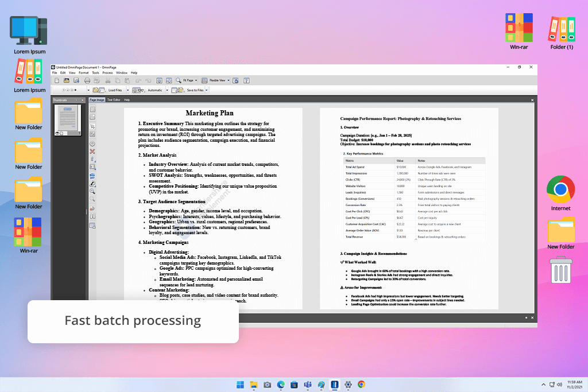Create a new OmniPage document icon
The image size is (588, 392).
click(x=57, y=80)
